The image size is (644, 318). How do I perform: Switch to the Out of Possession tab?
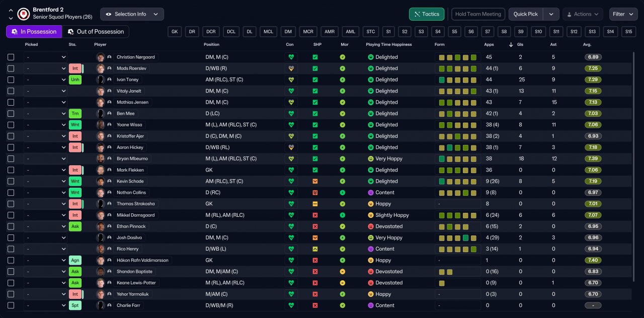click(96, 32)
